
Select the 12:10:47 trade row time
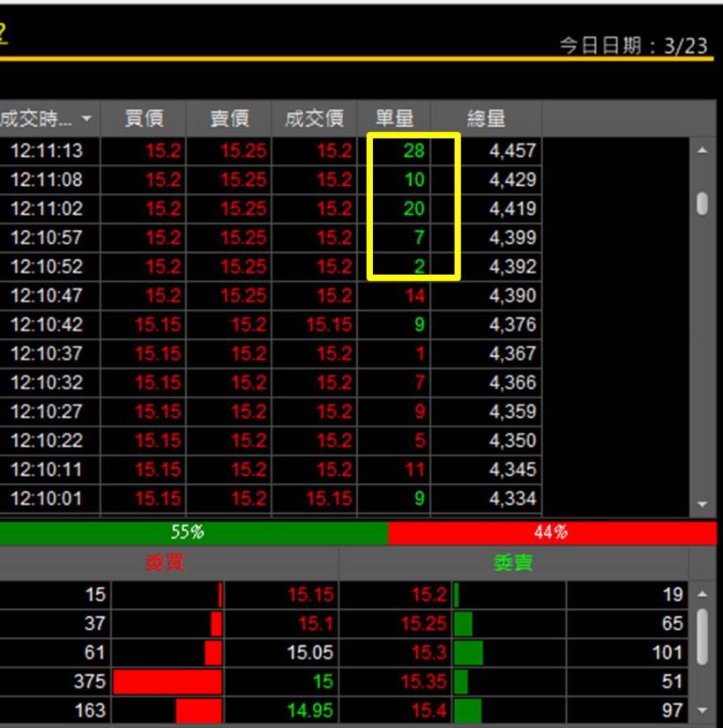click(x=47, y=295)
